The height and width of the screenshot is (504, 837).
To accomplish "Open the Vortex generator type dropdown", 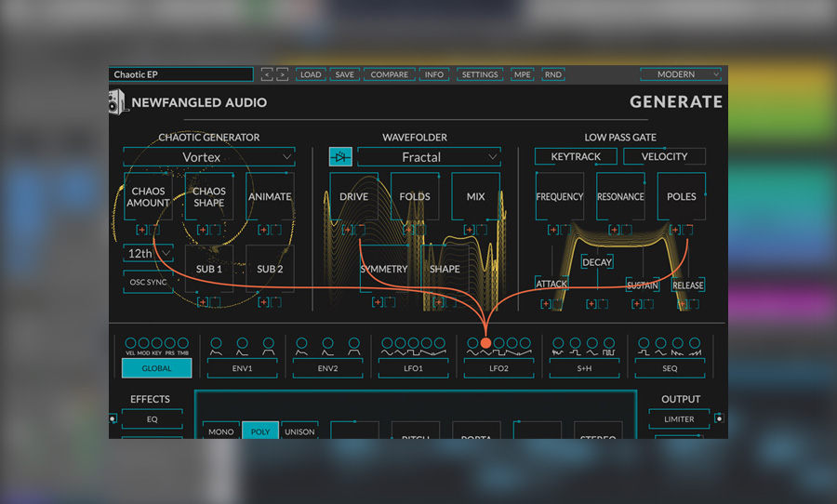I will (x=208, y=157).
